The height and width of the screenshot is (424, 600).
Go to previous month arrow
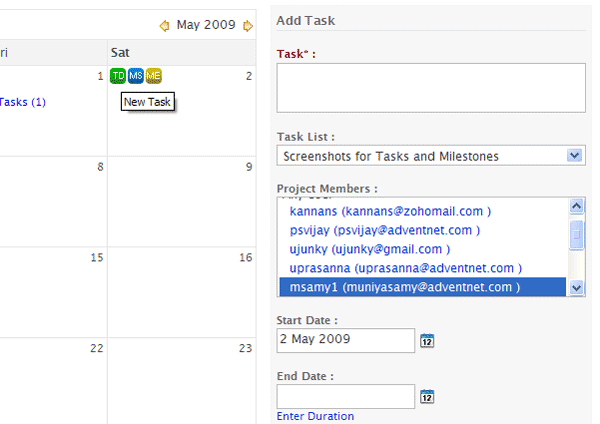tap(165, 26)
